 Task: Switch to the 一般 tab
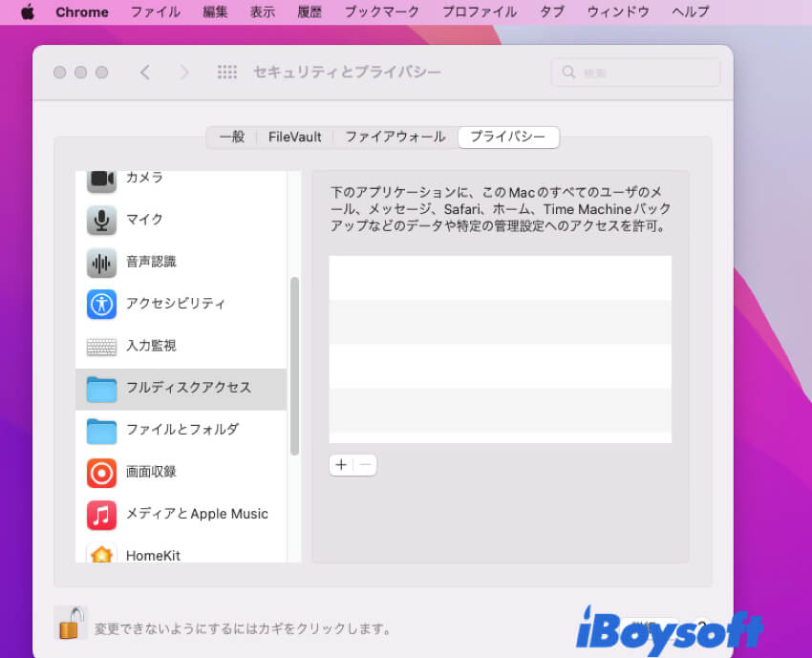pyautogui.click(x=232, y=138)
